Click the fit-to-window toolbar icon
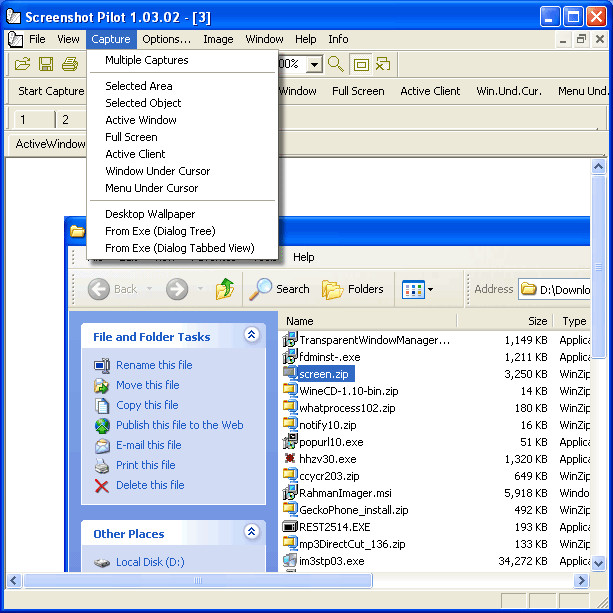 [x=361, y=64]
